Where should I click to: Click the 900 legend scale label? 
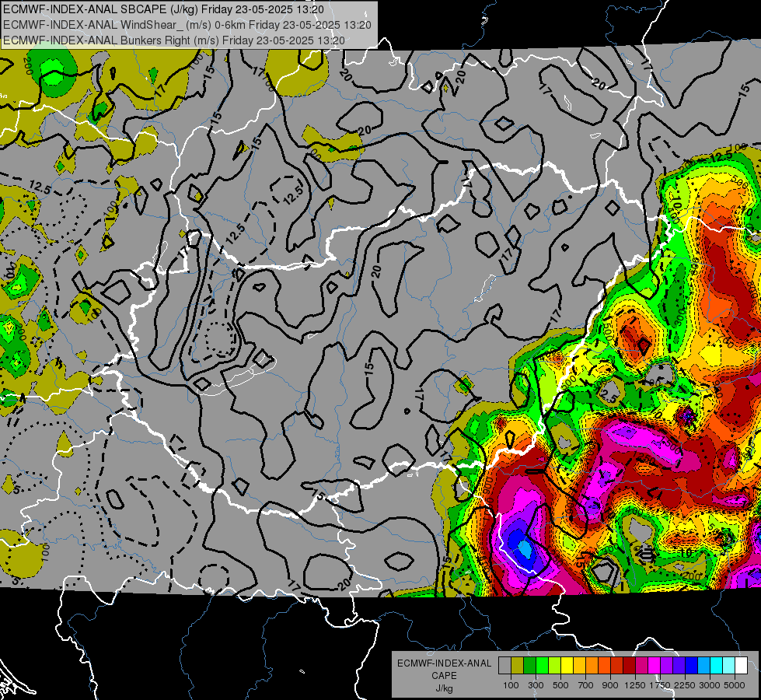610,685
